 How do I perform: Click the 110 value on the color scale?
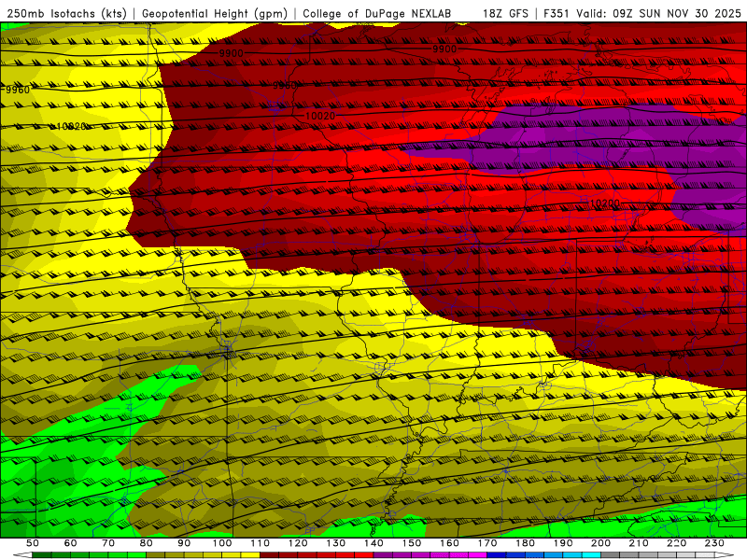[x=261, y=543]
